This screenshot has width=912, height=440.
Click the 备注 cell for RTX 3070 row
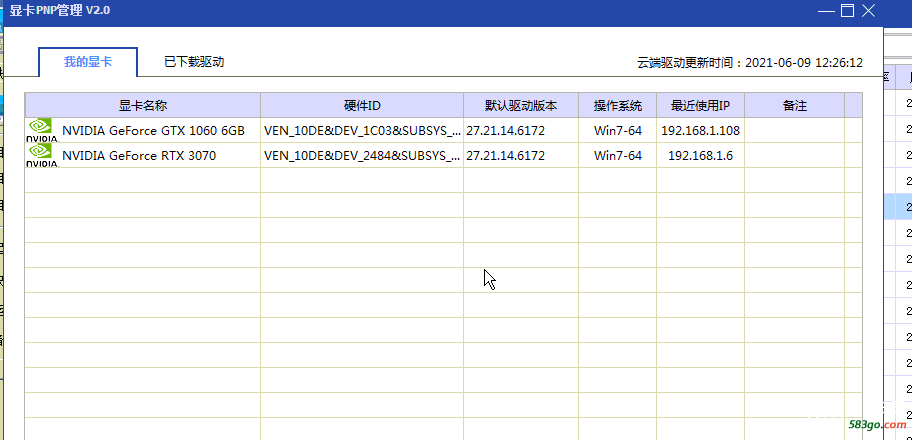[795, 155]
